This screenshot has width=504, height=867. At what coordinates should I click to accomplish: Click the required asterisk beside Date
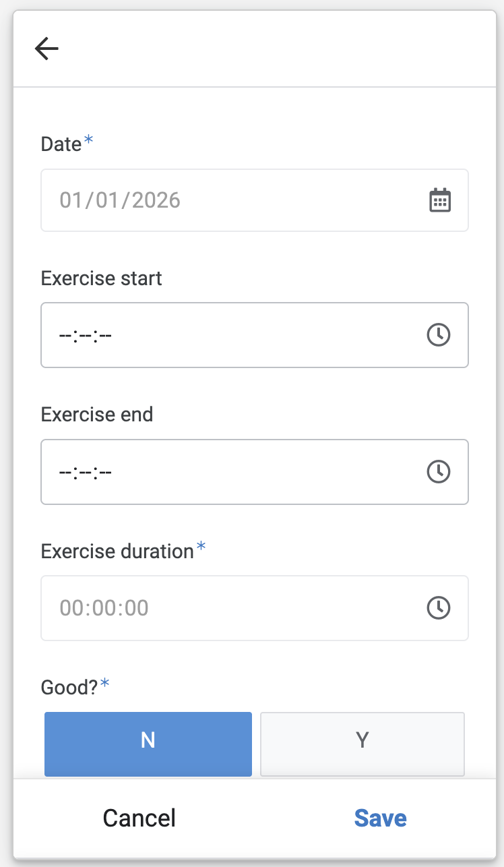(x=89, y=142)
